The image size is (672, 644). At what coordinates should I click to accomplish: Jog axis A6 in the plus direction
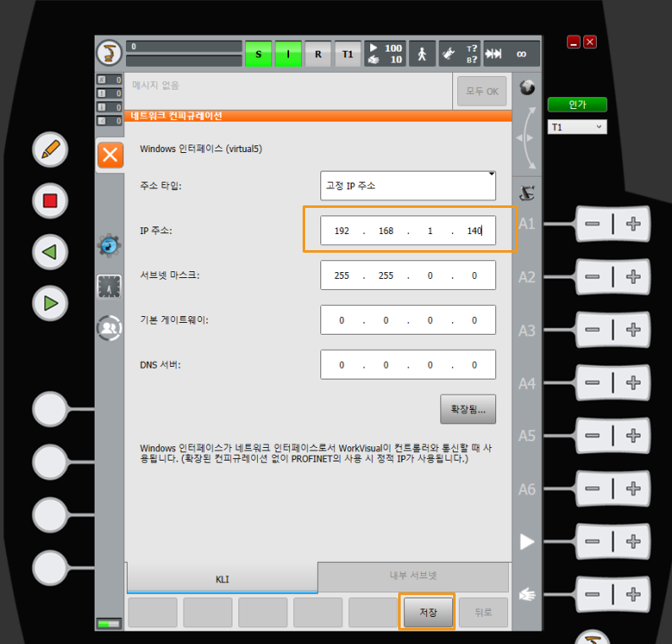click(633, 488)
